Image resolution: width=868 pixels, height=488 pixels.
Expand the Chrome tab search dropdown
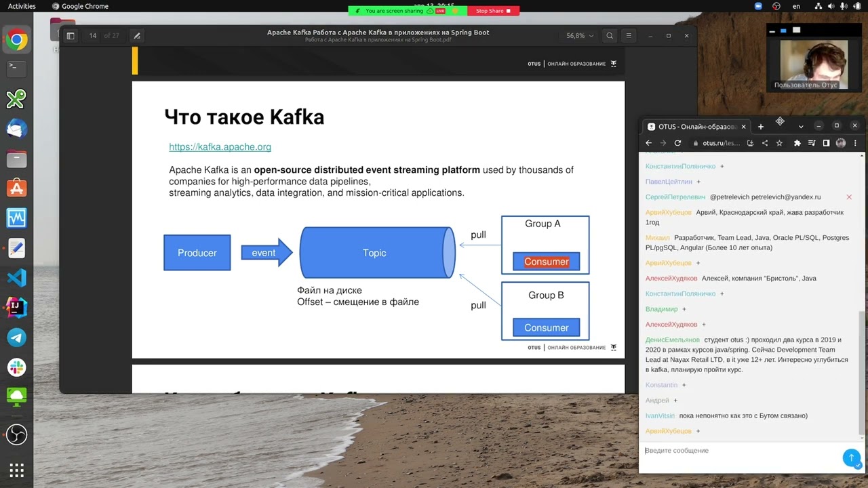coord(801,127)
